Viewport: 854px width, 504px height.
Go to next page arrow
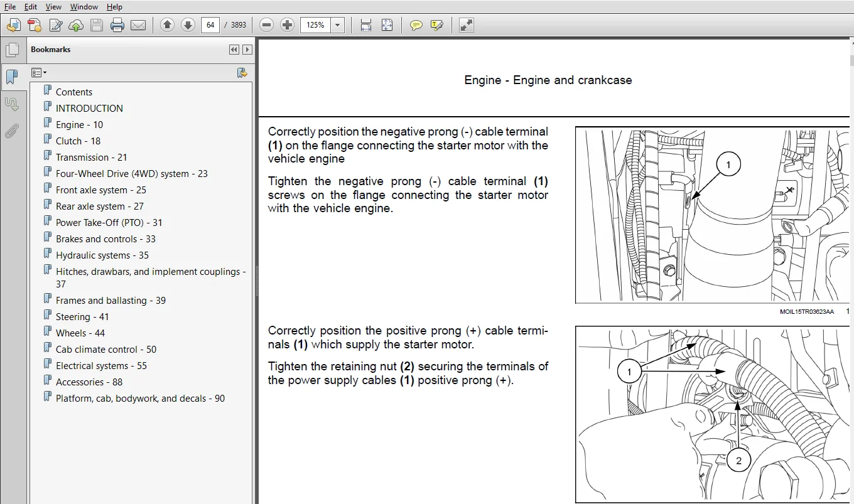[x=188, y=25]
